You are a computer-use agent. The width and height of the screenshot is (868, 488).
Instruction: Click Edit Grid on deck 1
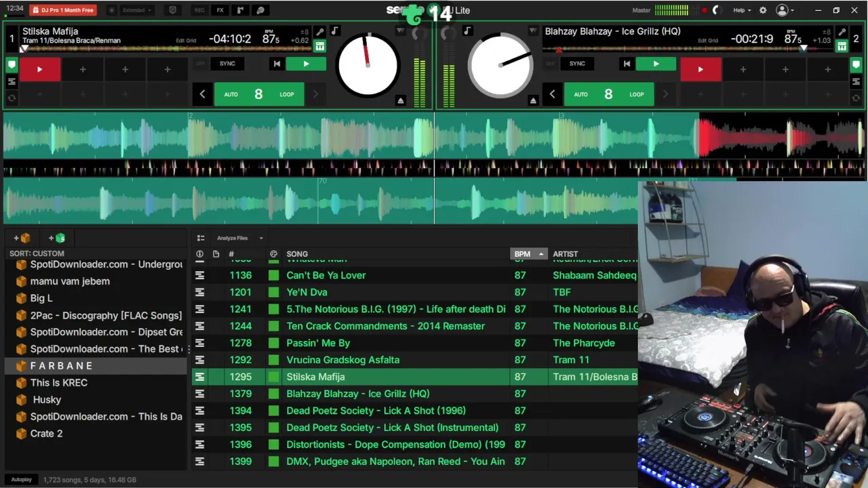coord(186,41)
